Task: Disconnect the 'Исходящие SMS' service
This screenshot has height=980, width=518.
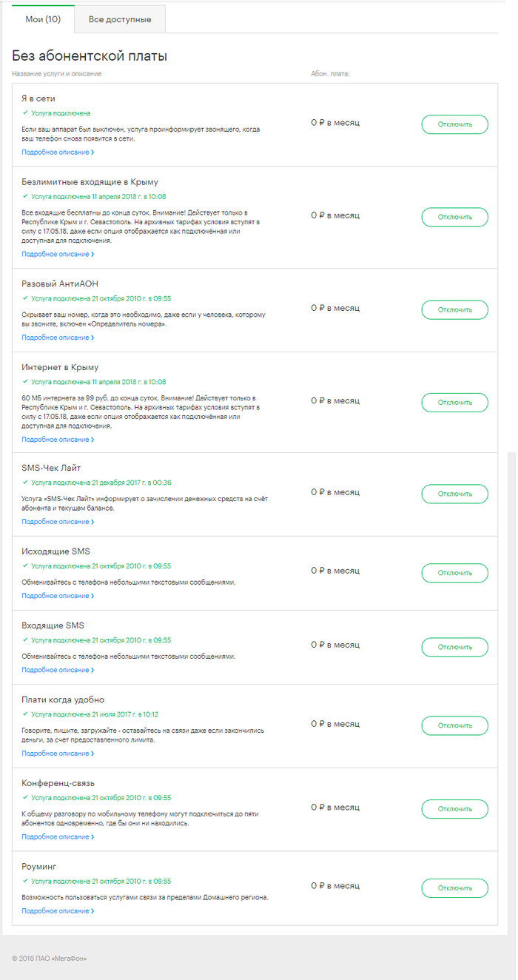Action: pos(454,572)
